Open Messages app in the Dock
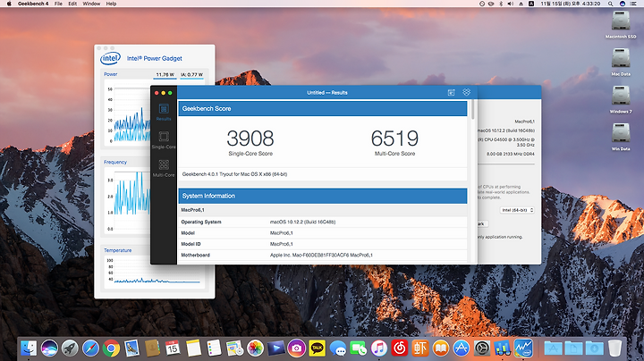The width and height of the screenshot is (644, 361). 337,348
